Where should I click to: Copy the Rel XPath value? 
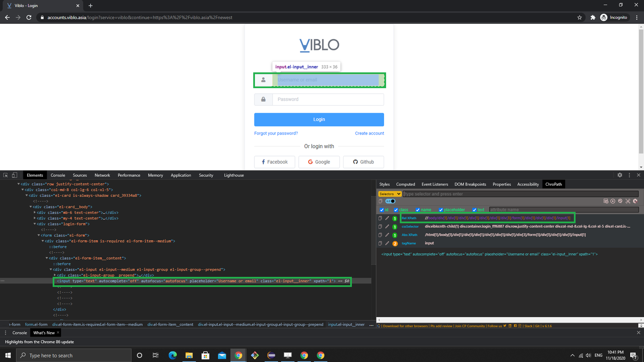[x=380, y=218]
